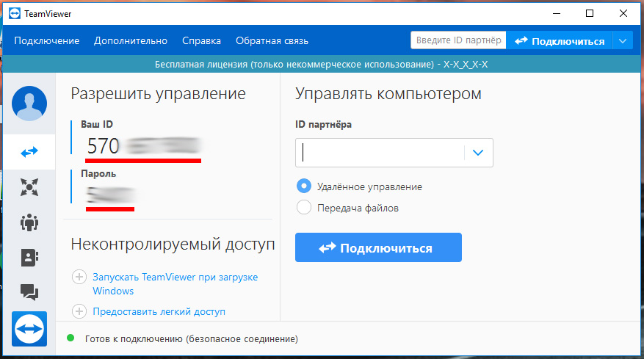Click the blurred Пароль value
Image resolution: width=644 pixels, height=359 pixels.
[111, 195]
